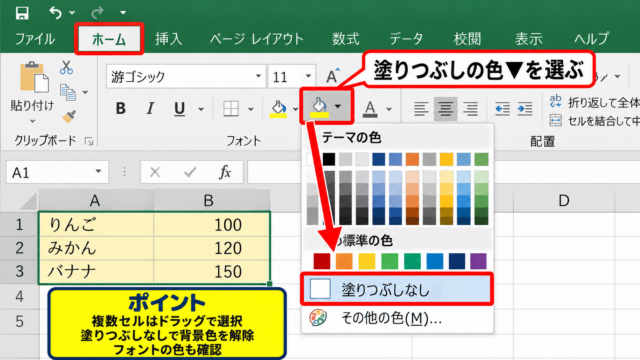Click the Increase Indent icon
The image size is (640, 360).
tap(525, 109)
